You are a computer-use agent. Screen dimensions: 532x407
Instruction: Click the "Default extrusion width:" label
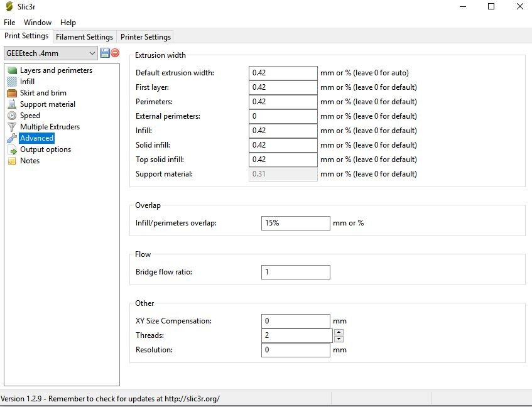click(175, 73)
